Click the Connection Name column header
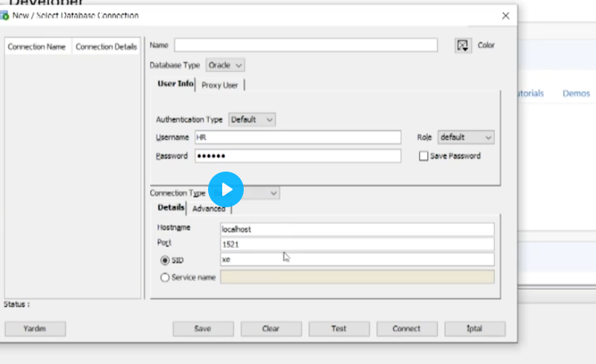 pyautogui.click(x=37, y=47)
